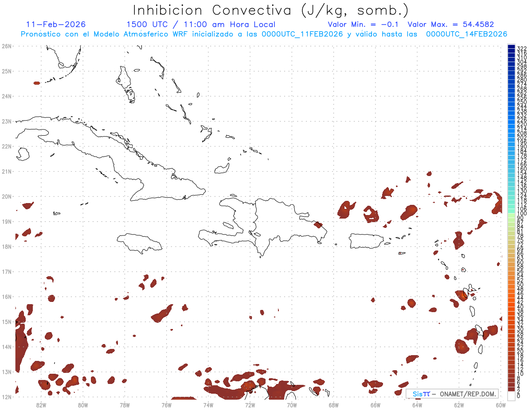Screen dimensions: 532x411
Task: Click the "23N" latitude label
Action: [6, 121]
